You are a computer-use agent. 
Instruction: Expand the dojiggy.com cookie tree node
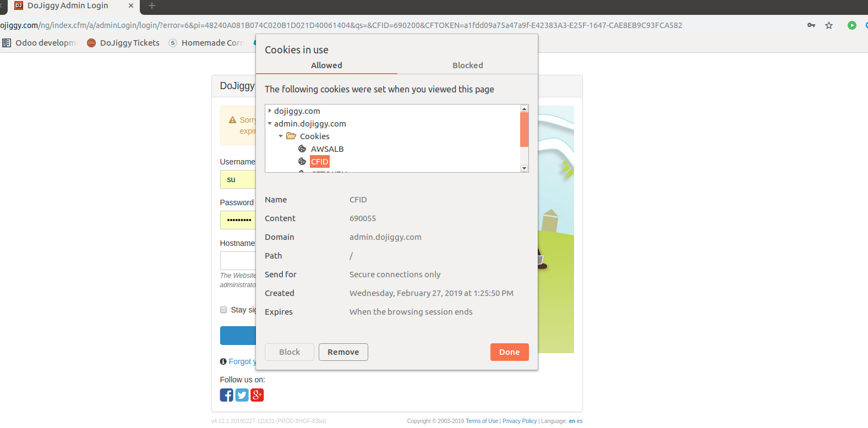point(270,111)
